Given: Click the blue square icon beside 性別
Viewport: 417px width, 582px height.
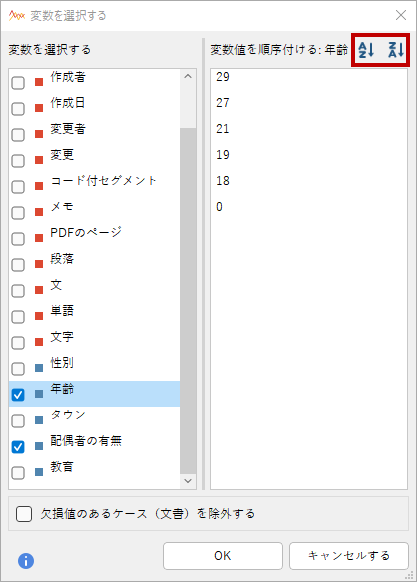Looking at the screenshot, I should coord(39,368).
